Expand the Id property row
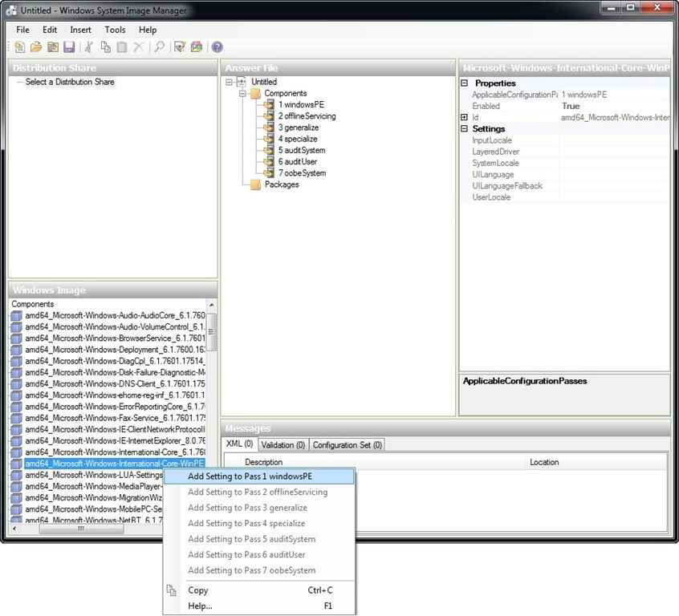Image resolution: width=679 pixels, height=616 pixels. pyautogui.click(x=464, y=117)
